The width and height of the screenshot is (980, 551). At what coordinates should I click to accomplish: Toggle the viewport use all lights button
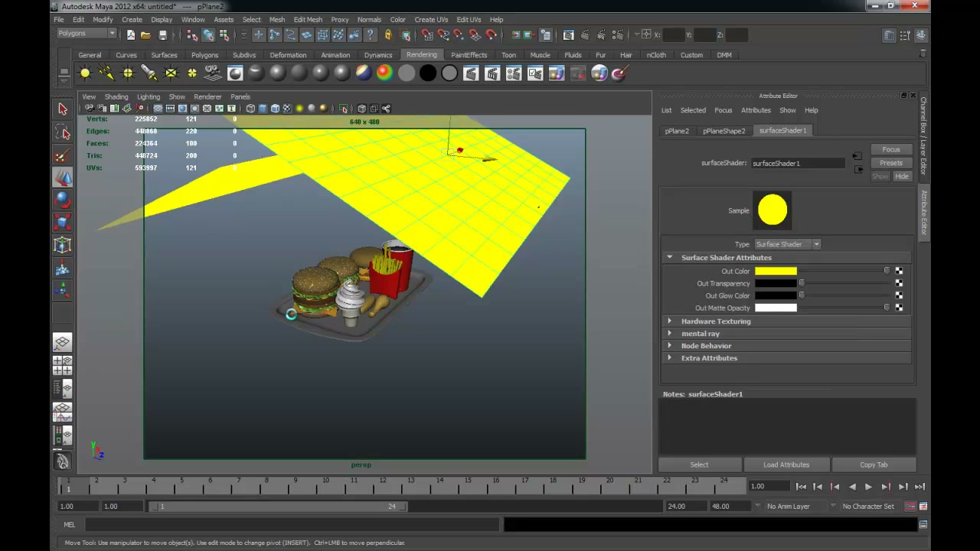coord(299,109)
